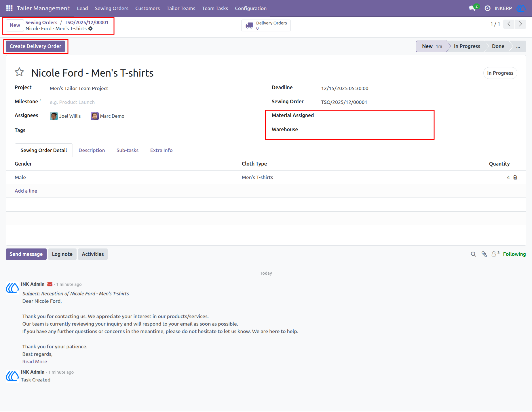Click Add a line link
Viewport: 532px width, 412px height.
pyautogui.click(x=26, y=191)
